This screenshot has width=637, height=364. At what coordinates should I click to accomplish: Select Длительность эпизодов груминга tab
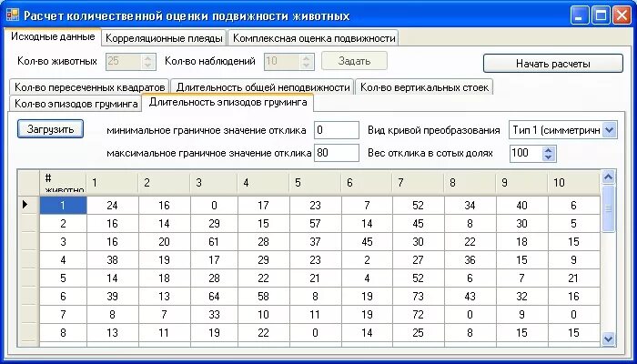click(x=227, y=102)
